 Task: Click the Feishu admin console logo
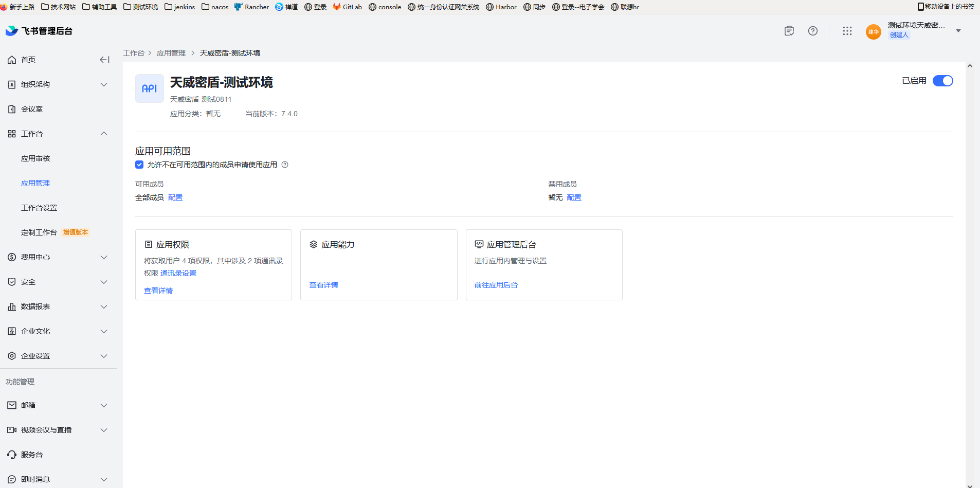click(x=39, y=31)
